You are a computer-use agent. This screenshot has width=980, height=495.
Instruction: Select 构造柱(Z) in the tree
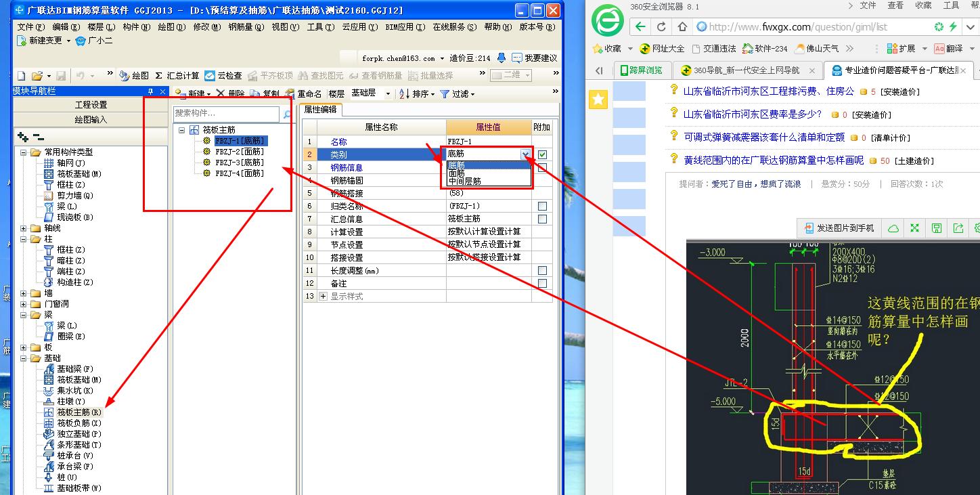point(69,282)
